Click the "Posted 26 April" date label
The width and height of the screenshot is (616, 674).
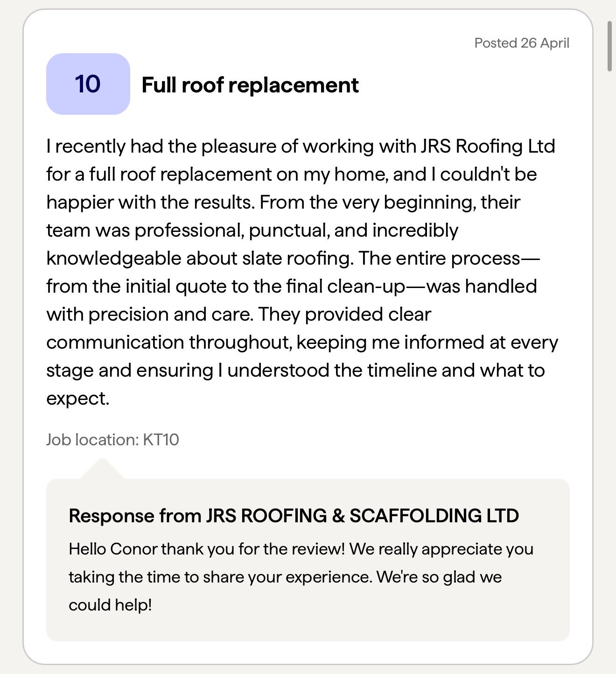coord(521,43)
